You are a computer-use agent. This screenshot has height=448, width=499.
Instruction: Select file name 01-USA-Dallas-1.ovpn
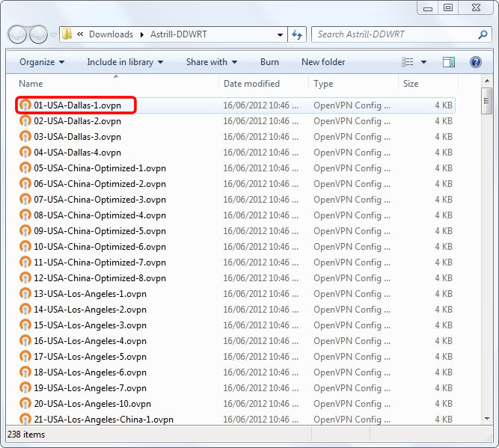click(77, 105)
